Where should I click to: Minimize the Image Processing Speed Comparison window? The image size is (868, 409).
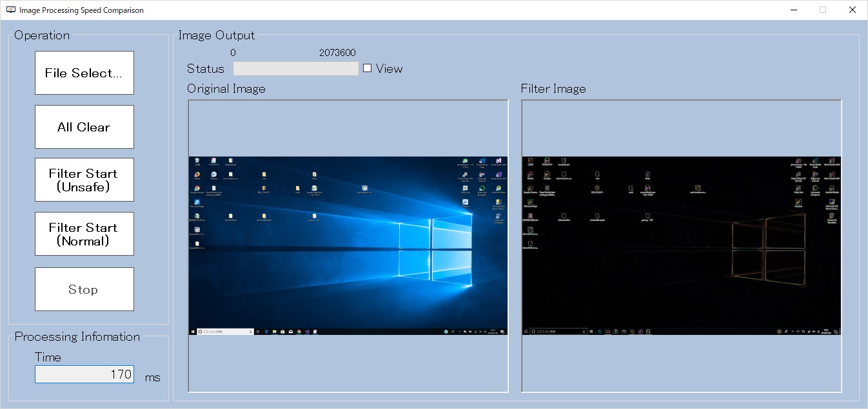coord(793,10)
